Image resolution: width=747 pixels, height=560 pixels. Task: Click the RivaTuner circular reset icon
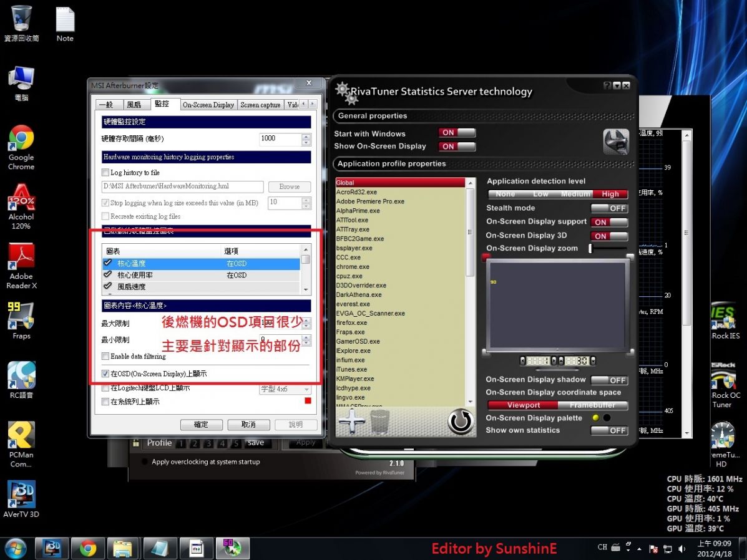point(460,422)
